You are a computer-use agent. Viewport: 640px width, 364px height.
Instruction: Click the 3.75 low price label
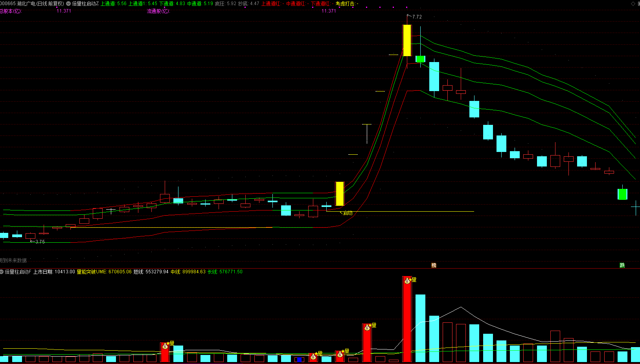(40, 242)
